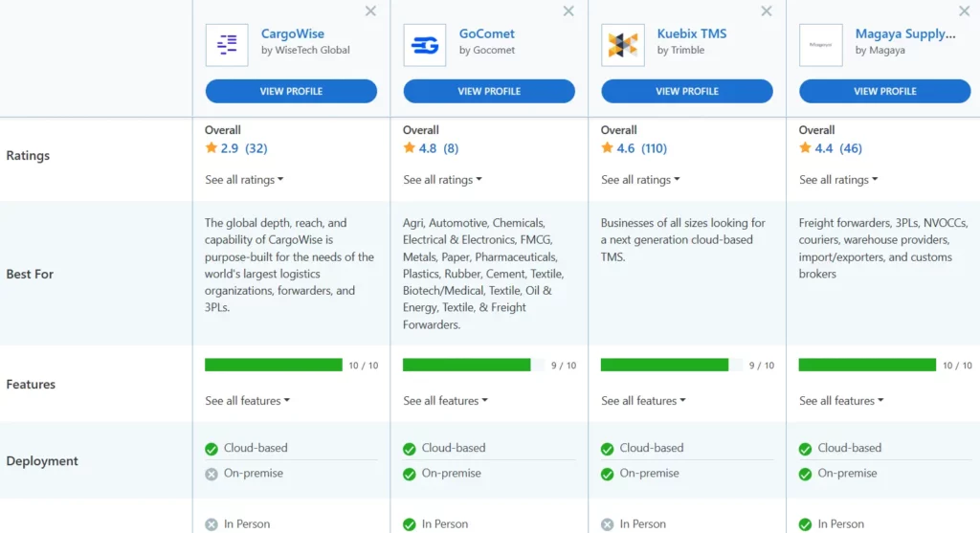
Task: Click CargoWise 2.9 (32) rating link
Action: pyautogui.click(x=244, y=148)
